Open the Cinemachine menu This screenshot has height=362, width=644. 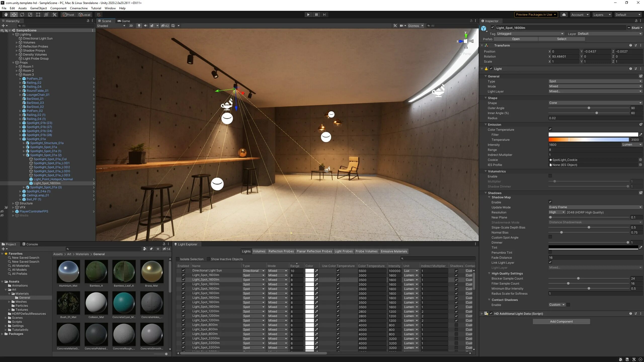[x=78, y=8]
